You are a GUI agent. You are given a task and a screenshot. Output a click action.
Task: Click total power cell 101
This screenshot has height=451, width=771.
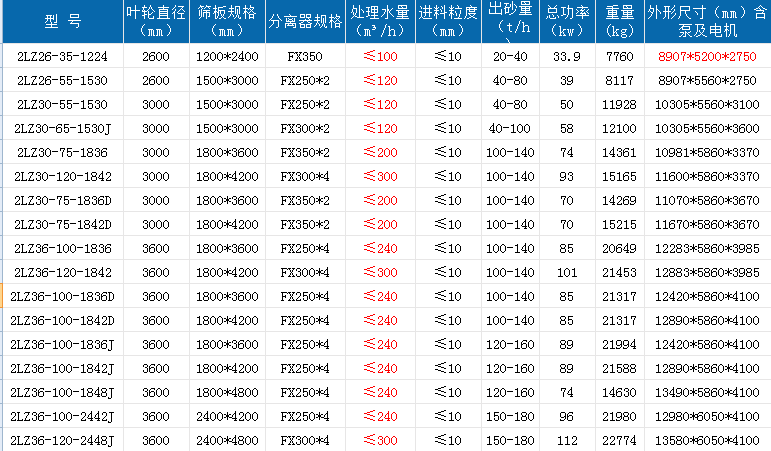[567, 272]
